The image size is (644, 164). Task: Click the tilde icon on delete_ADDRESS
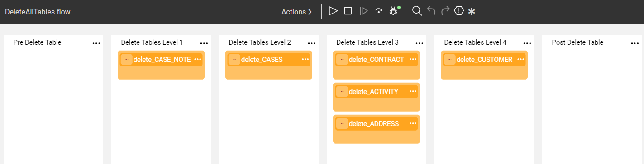pos(342,124)
